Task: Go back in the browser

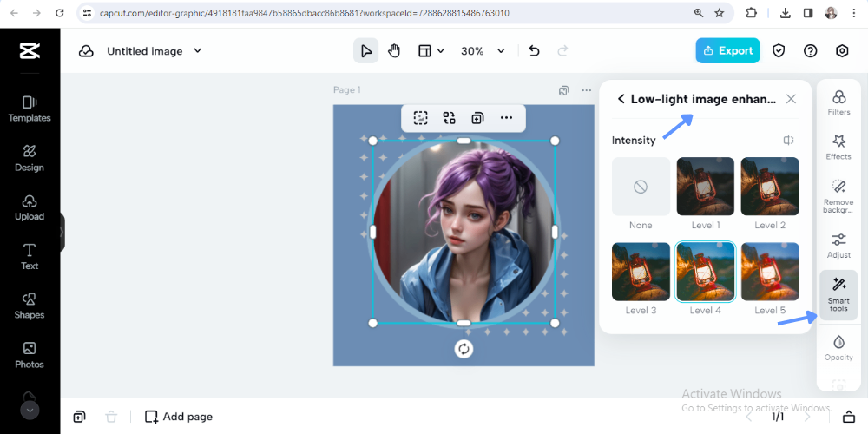Action: pyautogui.click(x=15, y=13)
